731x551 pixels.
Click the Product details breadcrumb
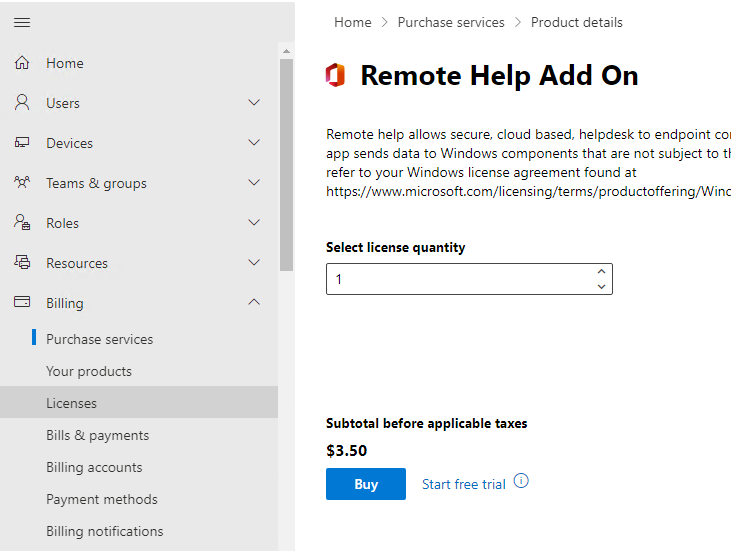coord(577,22)
